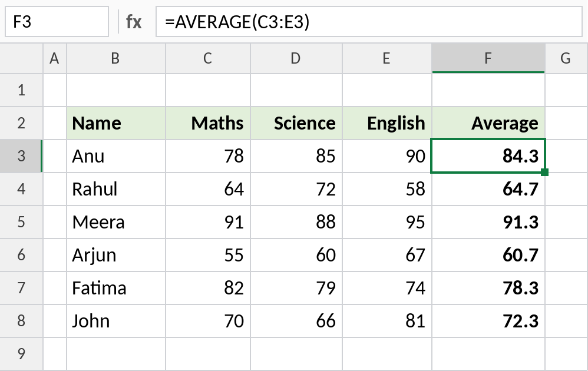Select row 1 header

21,90
